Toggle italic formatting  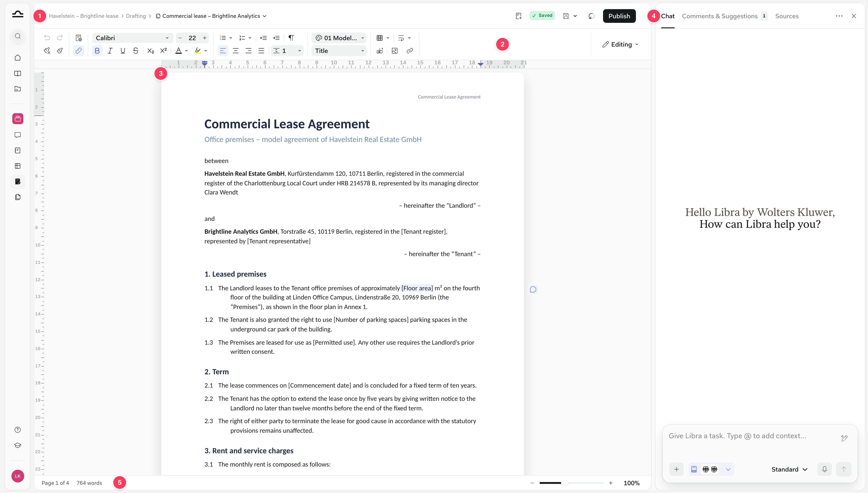click(110, 51)
